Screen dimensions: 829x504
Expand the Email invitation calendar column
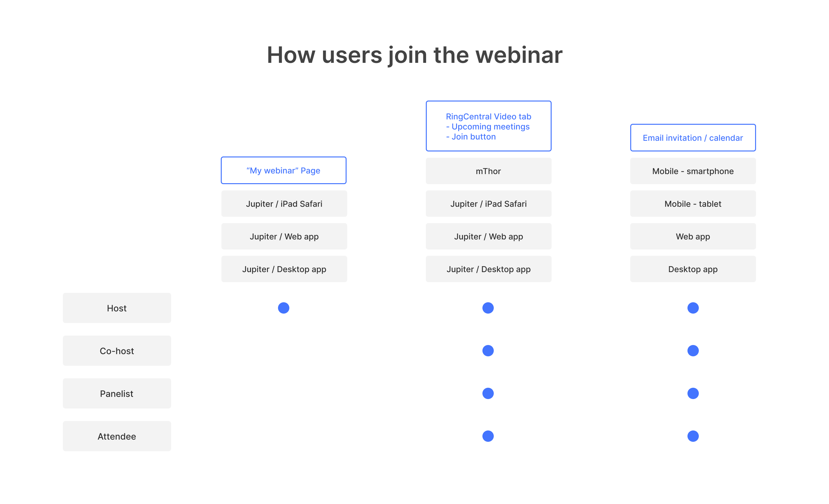point(693,137)
